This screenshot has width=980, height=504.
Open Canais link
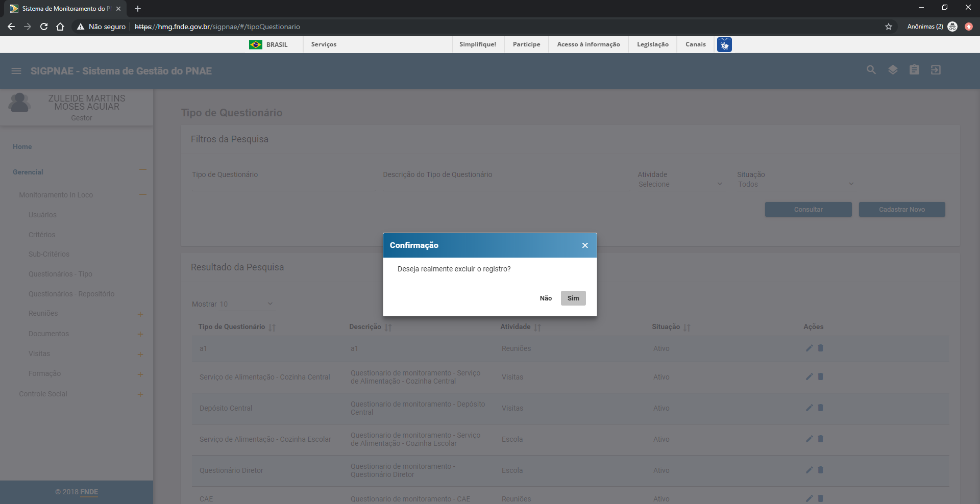click(x=696, y=44)
